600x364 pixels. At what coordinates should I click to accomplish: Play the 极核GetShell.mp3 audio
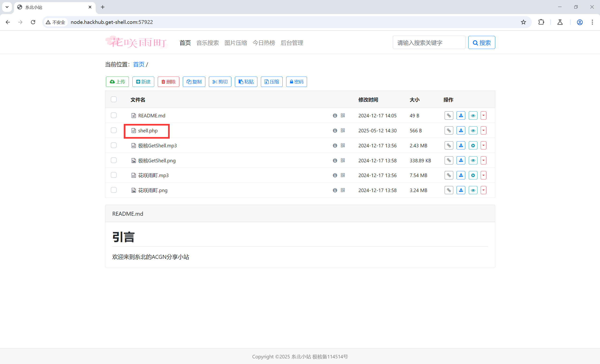click(473, 145)
